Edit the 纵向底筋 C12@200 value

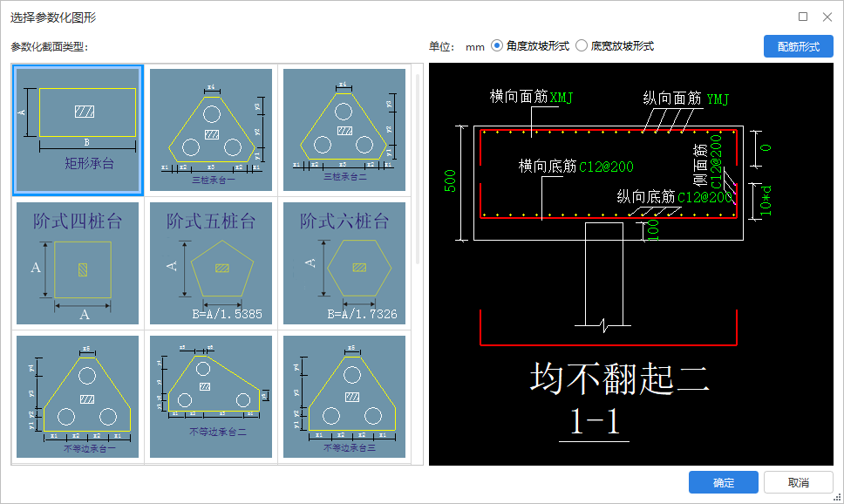click(x=705, y=198)
